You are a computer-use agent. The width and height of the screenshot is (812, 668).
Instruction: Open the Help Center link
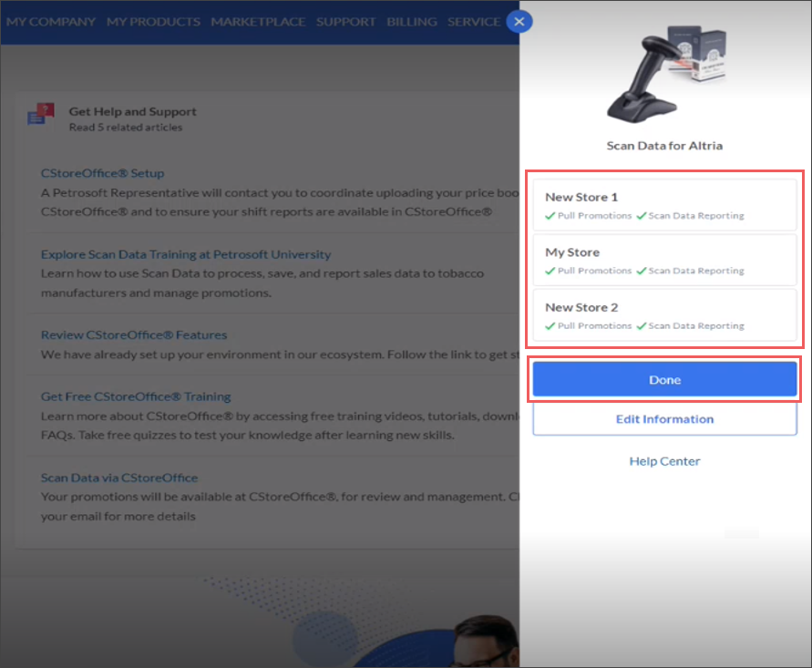click(664, 461)
